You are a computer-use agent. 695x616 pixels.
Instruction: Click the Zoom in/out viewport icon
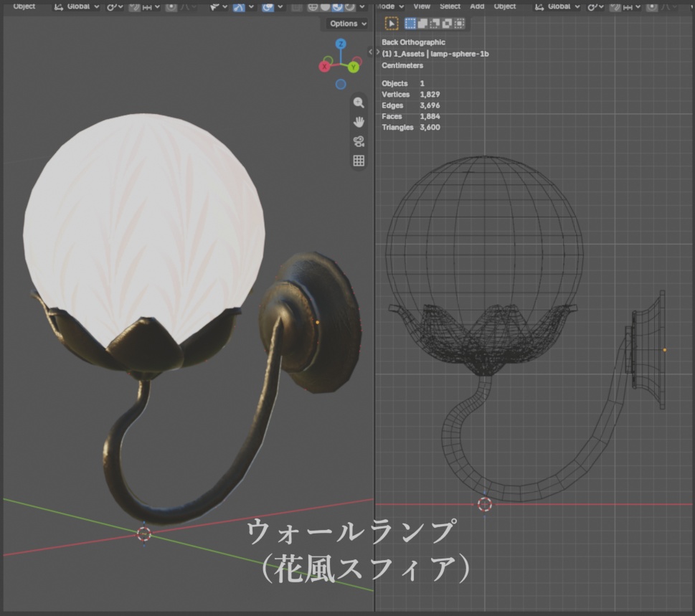tap(359, 103)
